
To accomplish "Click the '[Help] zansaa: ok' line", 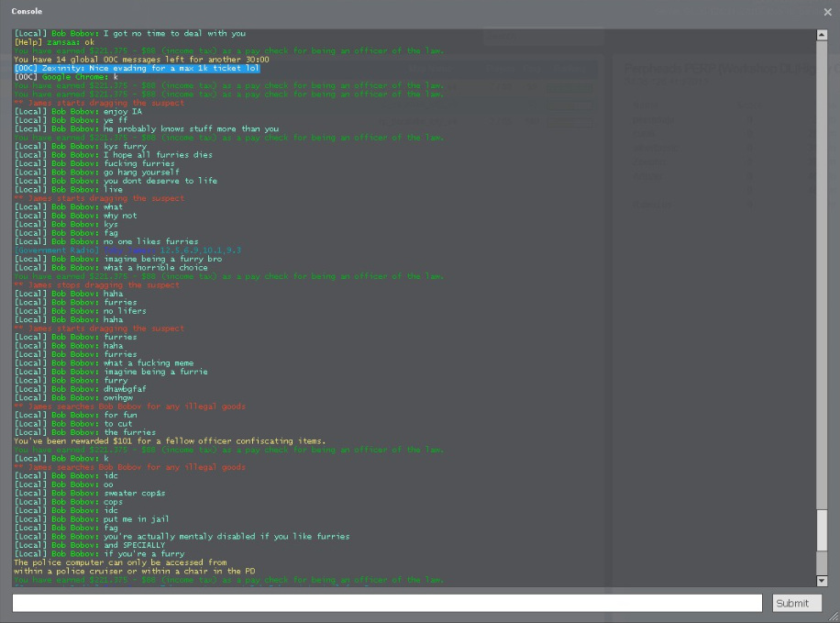I will point(54,42).
